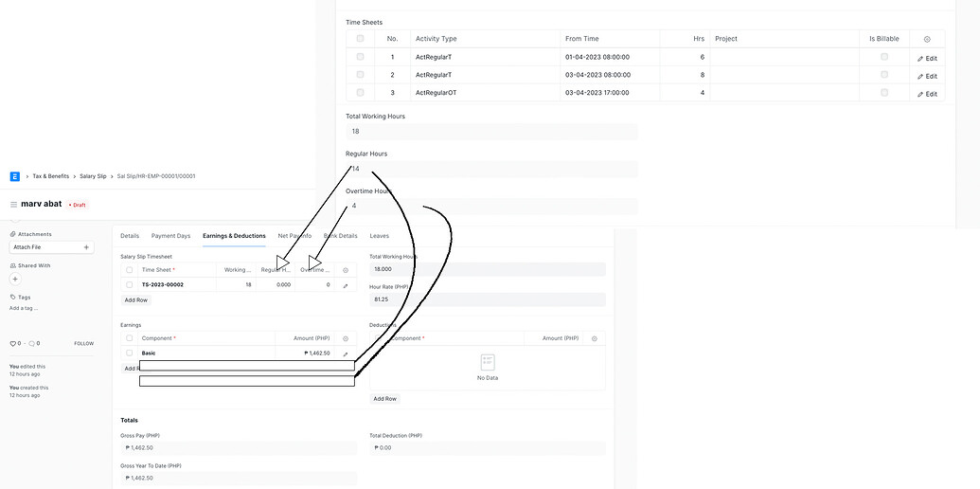Screen dimensions: 980x489
Task: Click Gross Year To Date field
Action: tap(239, 479)
